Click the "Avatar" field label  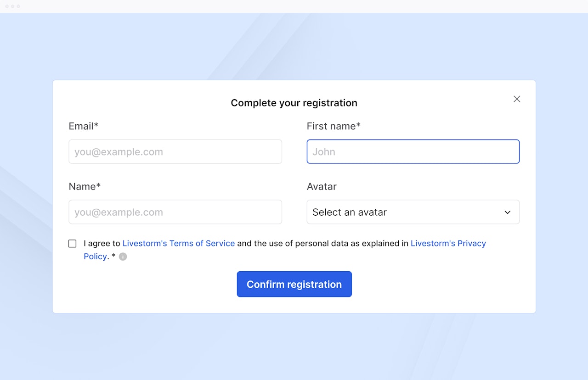(322, 186)
